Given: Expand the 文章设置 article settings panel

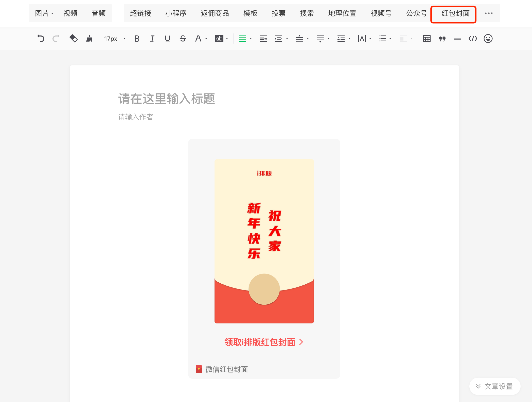Looking at the screenshot, I should tap(494, 386).
